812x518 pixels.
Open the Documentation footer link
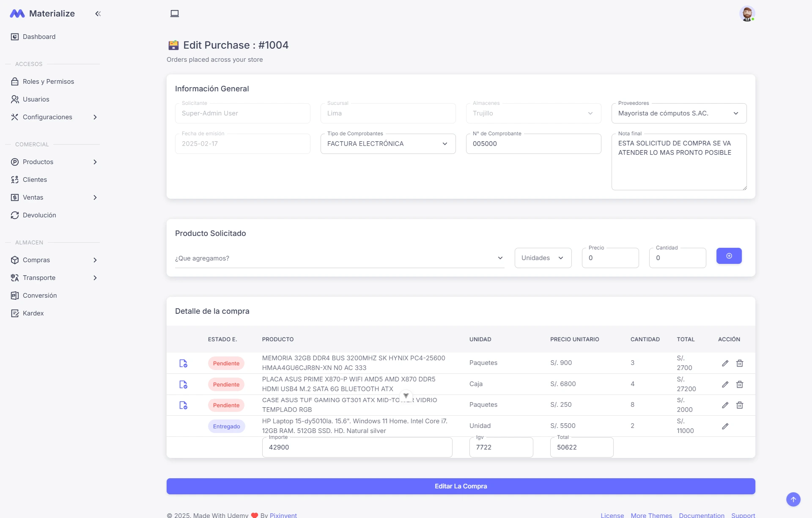[x=701, y=515]
